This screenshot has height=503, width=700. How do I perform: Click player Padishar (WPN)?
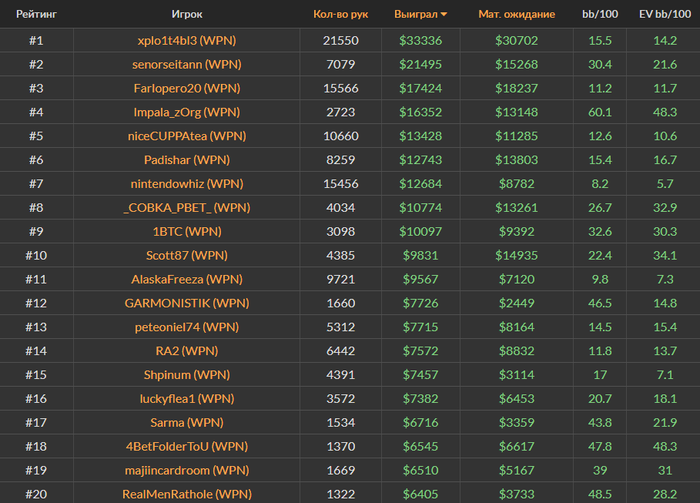click(187, 160)
